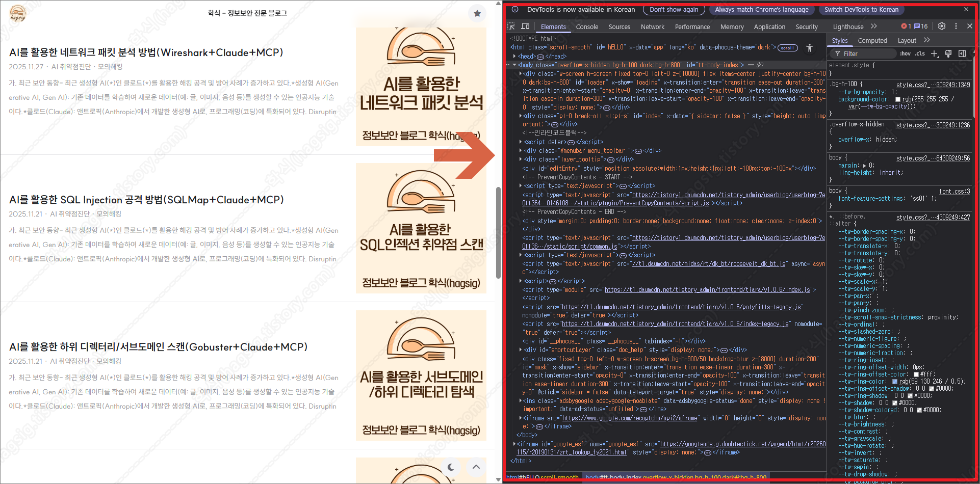Open the Memory tab
This screenshot has width=980, height=484.
pos(732,27)
